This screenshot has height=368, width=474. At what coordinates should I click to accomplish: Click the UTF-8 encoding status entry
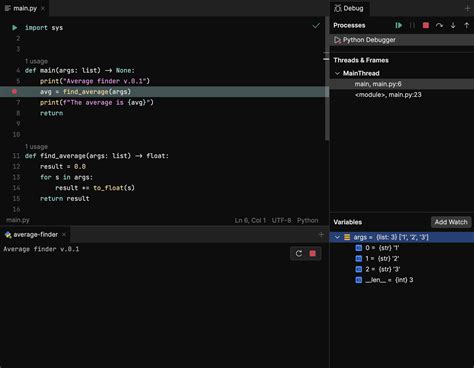pyautogui.click(x=281, y=221)
